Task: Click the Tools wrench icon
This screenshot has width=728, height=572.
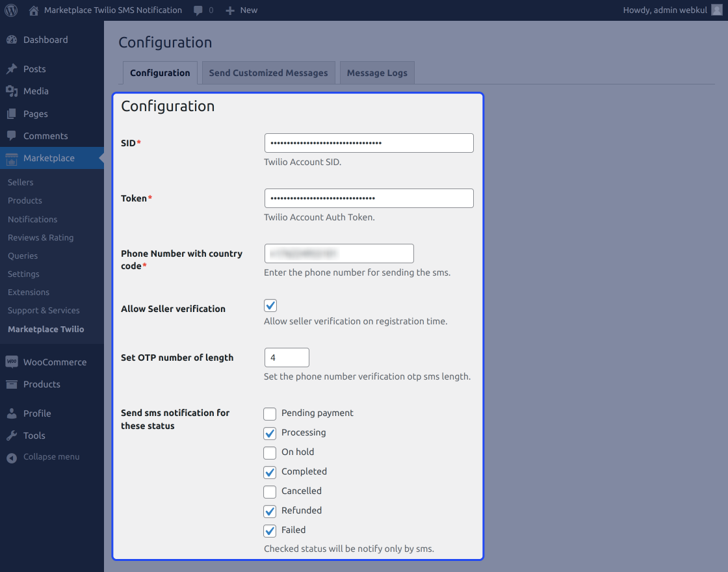Action: [12, 435]
